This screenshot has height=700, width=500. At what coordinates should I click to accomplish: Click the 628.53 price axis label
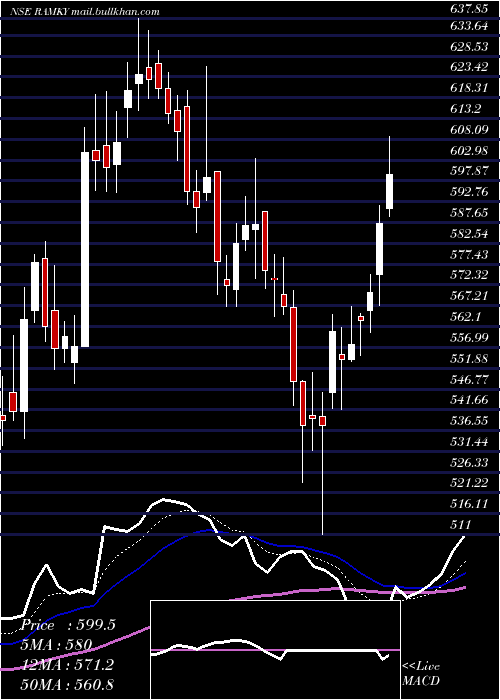tap(469, 47)
